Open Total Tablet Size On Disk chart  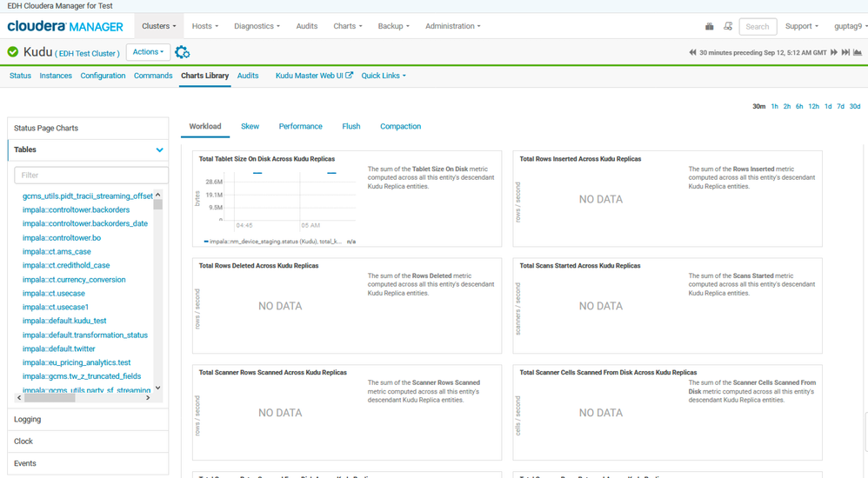pyautogui.click(x=267, y=159)
